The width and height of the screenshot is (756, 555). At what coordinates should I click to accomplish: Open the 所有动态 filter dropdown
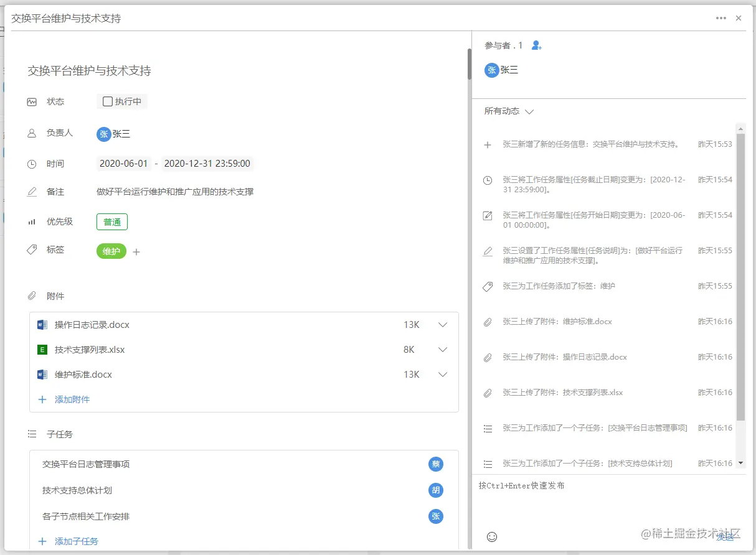coord(509,111)
